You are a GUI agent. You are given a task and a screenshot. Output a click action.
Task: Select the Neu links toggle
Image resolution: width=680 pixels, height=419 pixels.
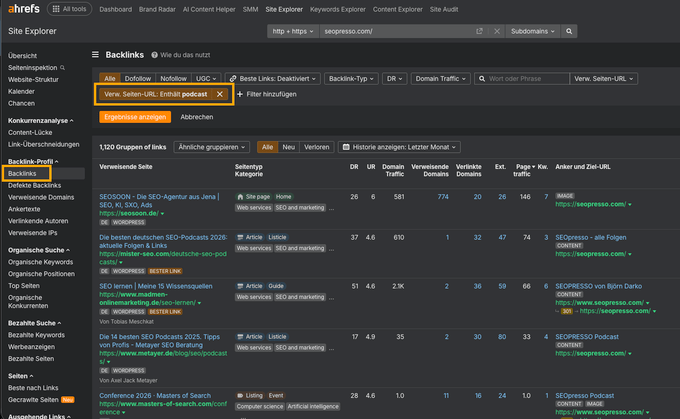(x=288, y=147)
